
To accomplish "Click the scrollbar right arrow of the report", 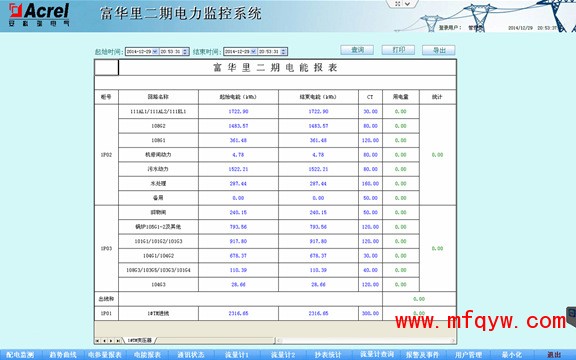I will coord(453,341).
